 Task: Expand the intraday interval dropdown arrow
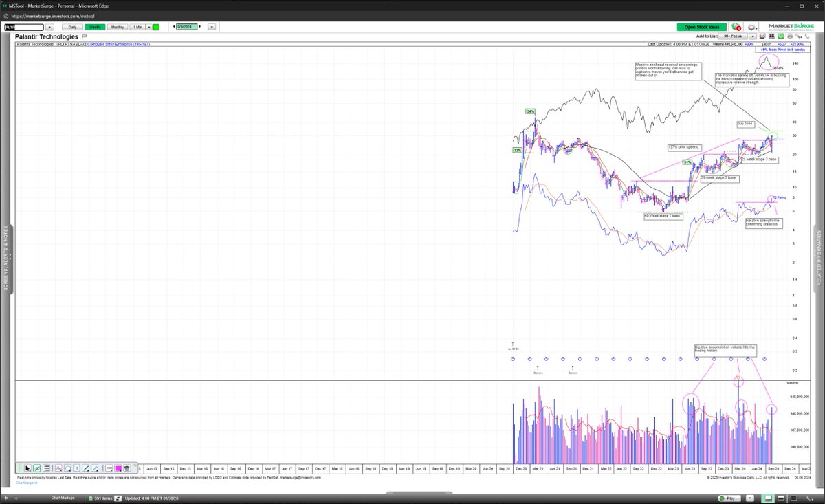tap(148, 27)
